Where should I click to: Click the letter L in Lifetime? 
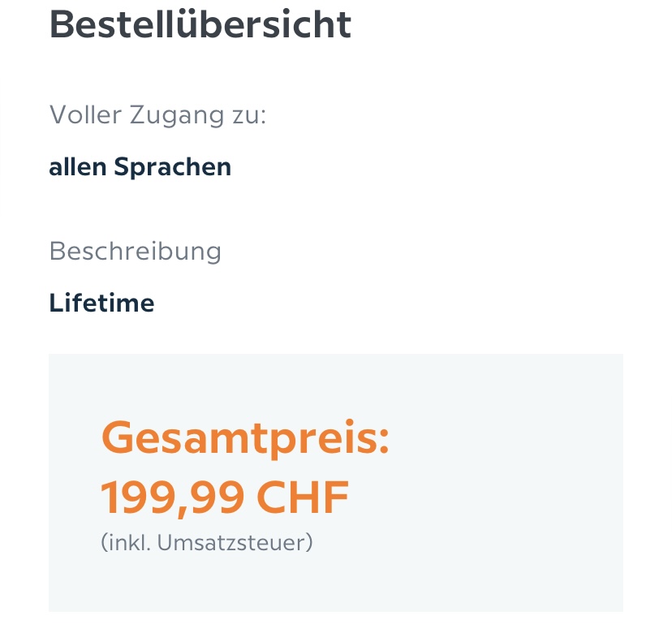[56, 303]
